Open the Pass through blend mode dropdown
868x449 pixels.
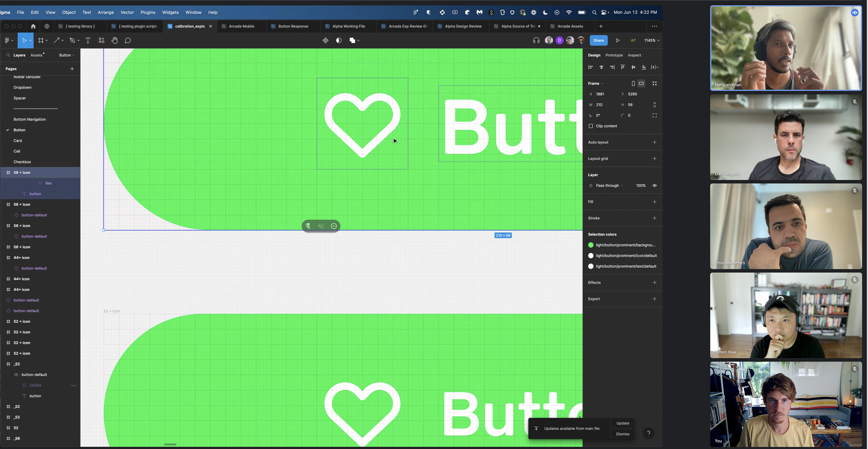point(609,186)
